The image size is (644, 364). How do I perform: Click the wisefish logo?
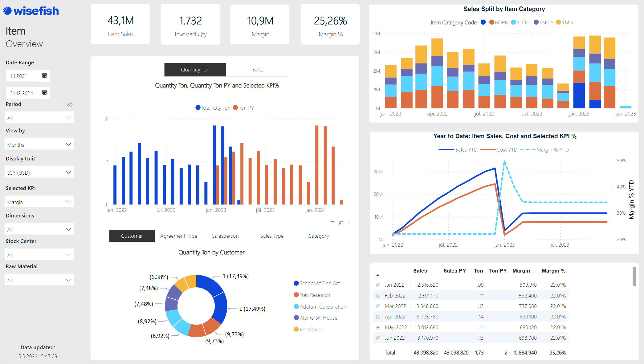click(31, 11)
